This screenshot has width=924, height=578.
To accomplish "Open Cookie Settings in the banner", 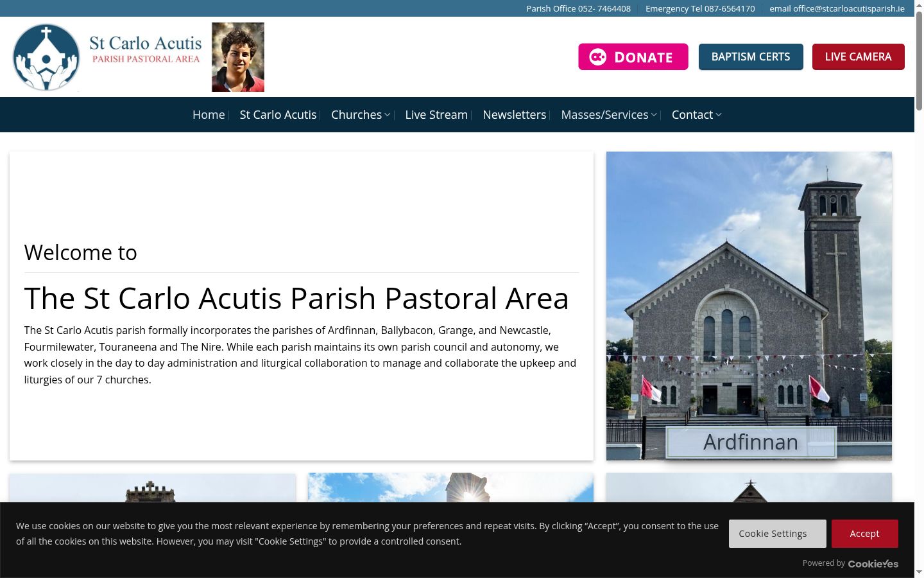I will 778,534.
